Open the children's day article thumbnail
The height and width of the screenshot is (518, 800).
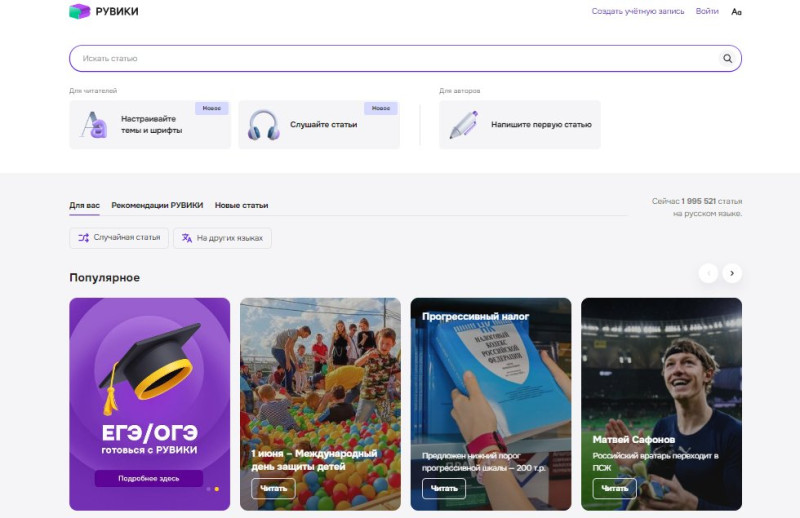(x=320, y=380)
